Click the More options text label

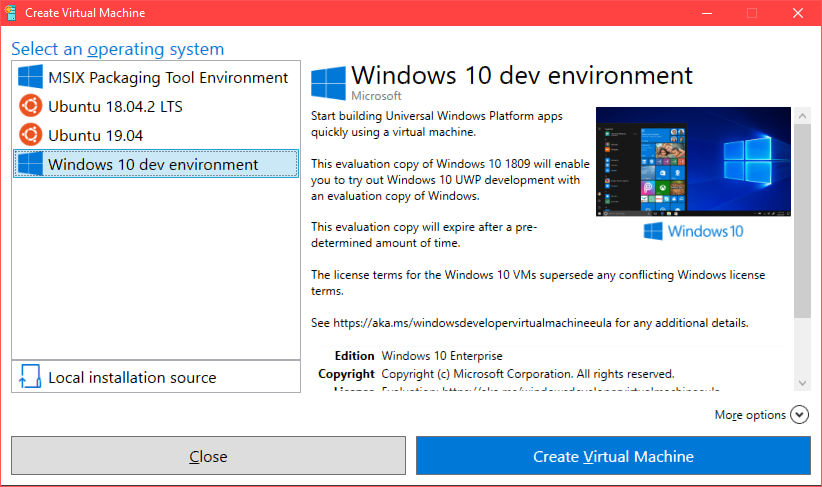point(750,415)
